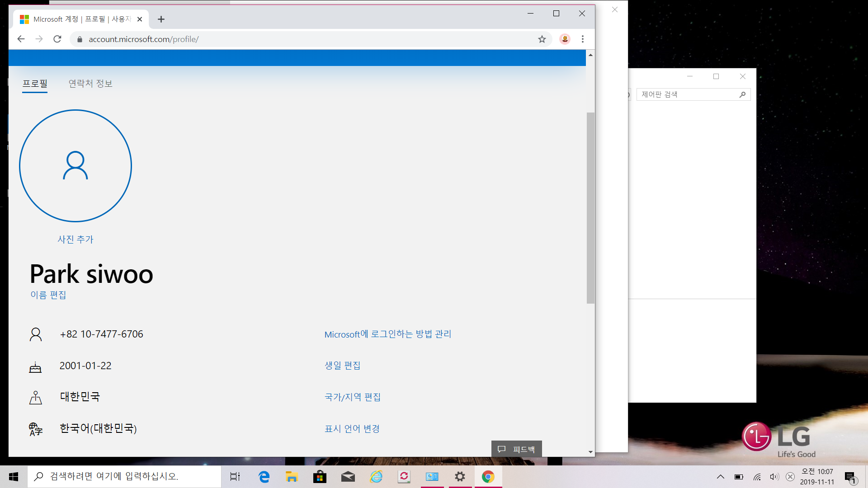Open Chrome's three-dot customize menu

tap(583, 39)
